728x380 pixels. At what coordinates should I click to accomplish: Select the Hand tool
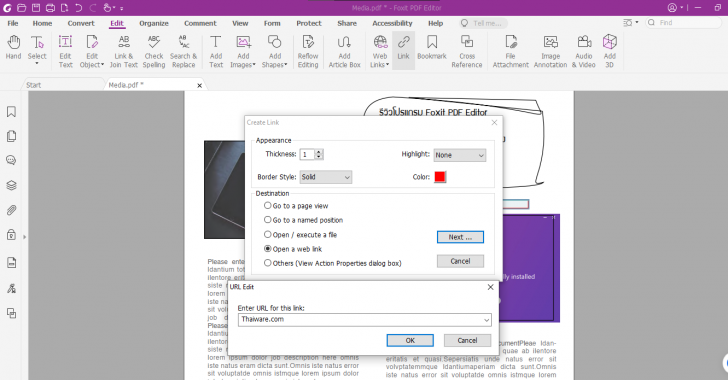13,48
